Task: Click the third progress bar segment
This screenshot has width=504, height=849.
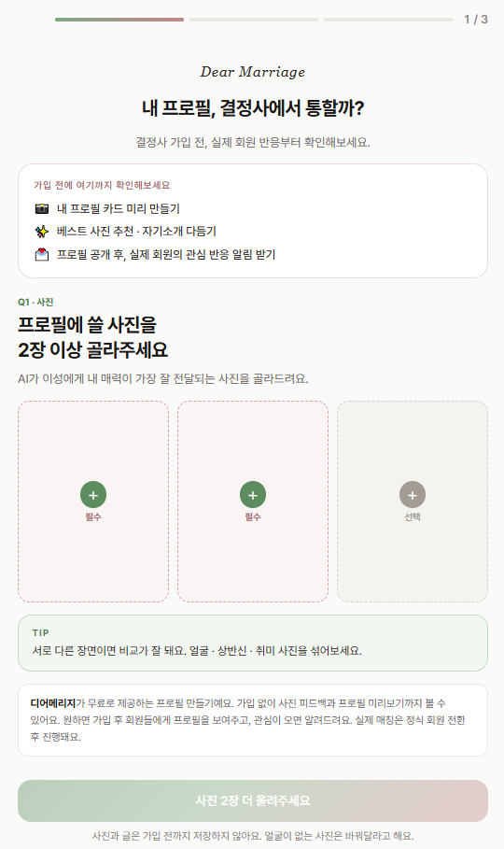Action: (388, 20)
